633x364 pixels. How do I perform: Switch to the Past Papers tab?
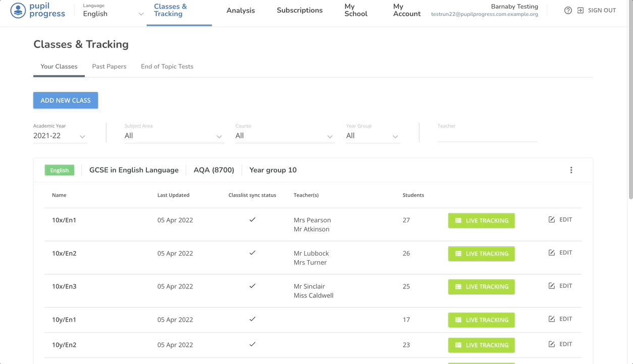[109, 66]
